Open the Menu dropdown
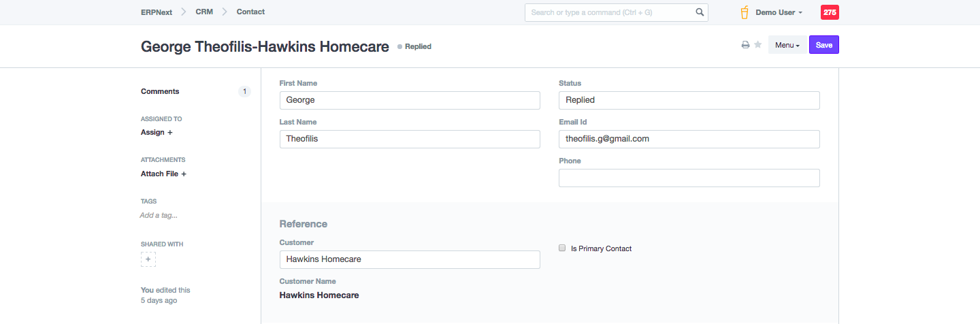980x324 pixels. (x=787, y=45)
